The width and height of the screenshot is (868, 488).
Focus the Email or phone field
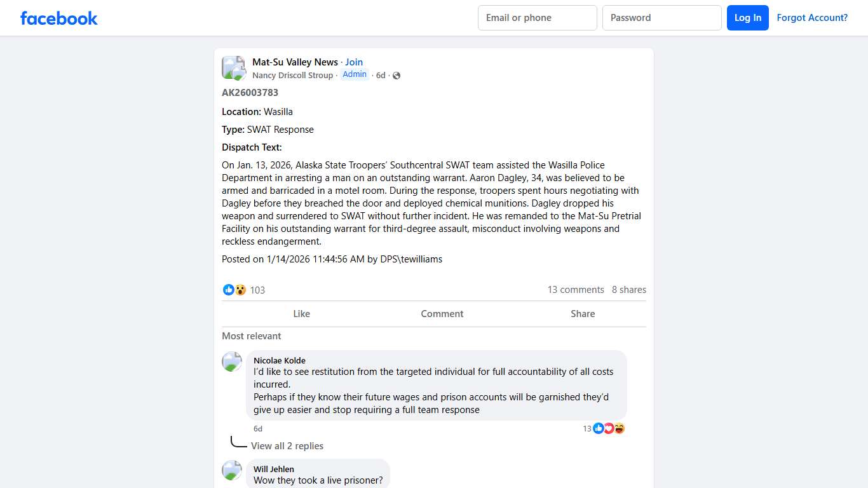point(538,18)
